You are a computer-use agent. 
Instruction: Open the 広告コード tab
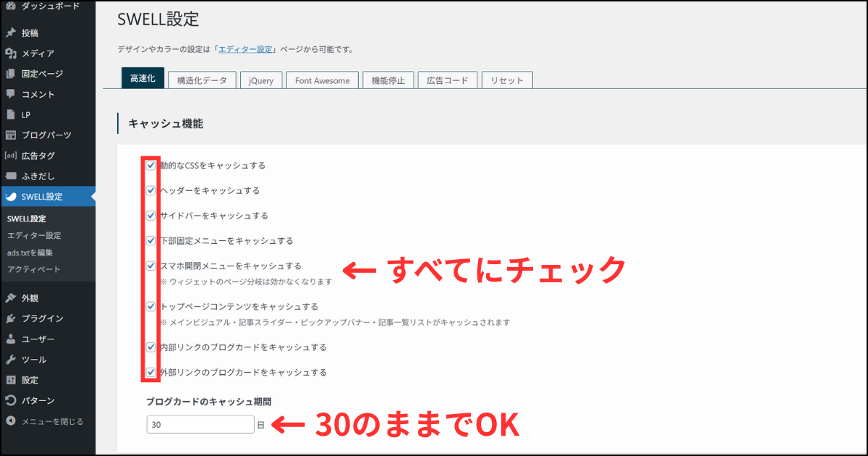tap(448, 80)
